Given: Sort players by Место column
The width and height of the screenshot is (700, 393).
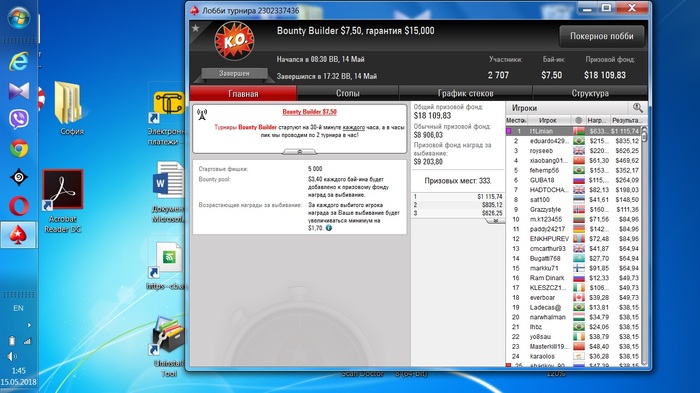Looking at the screenshot, I should coord(516,120).
